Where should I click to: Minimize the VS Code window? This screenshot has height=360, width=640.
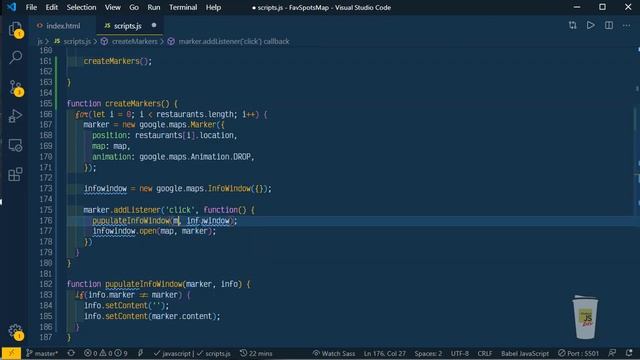pos(576,7)
